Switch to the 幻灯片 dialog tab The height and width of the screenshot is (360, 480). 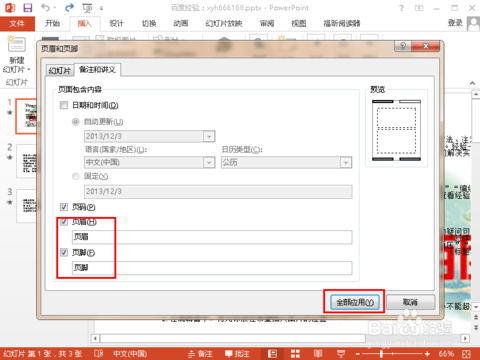point(60,70)
